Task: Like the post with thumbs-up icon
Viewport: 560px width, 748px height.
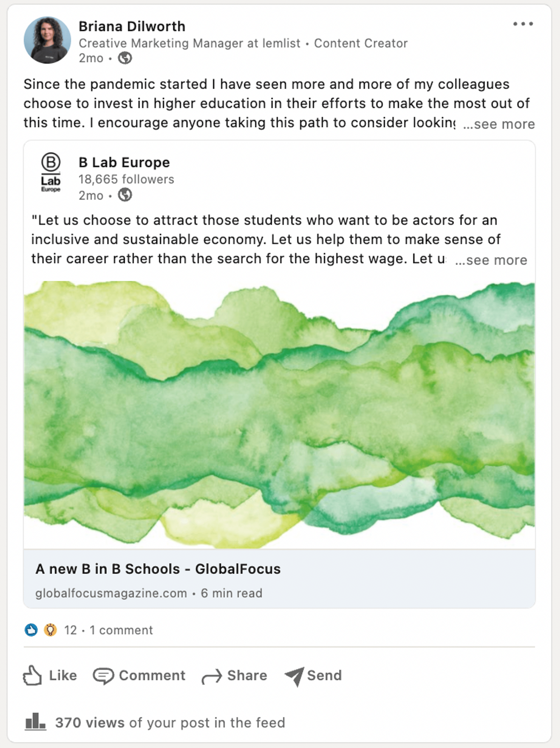Action: (x=33, y=676)
